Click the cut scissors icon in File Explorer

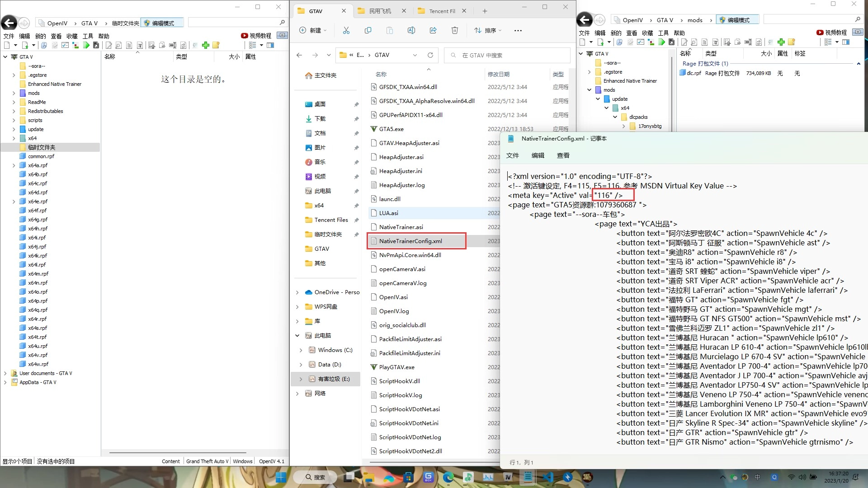click(346, 30)
